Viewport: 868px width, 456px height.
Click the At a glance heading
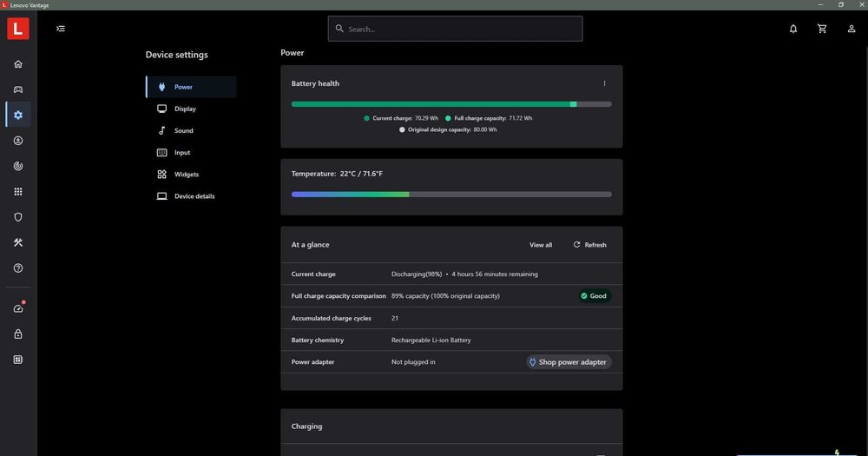[x=310, y=245]
